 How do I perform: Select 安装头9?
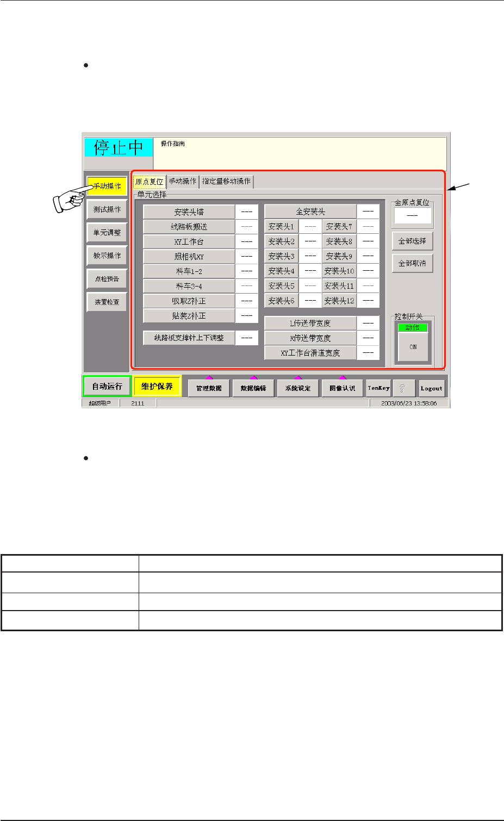tap(339, 256)
